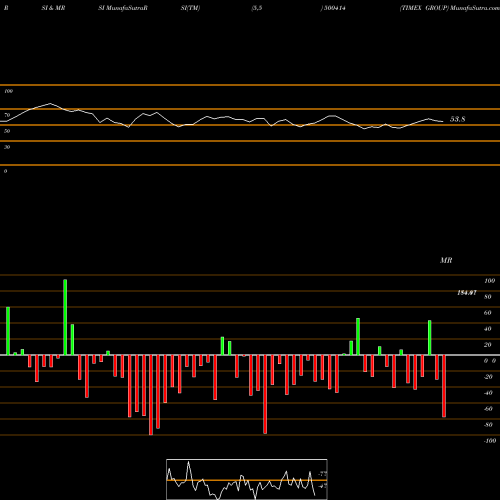Click the "SI(TM)" header label
This screenshot has width=500, height=500.
coord(190,8)
